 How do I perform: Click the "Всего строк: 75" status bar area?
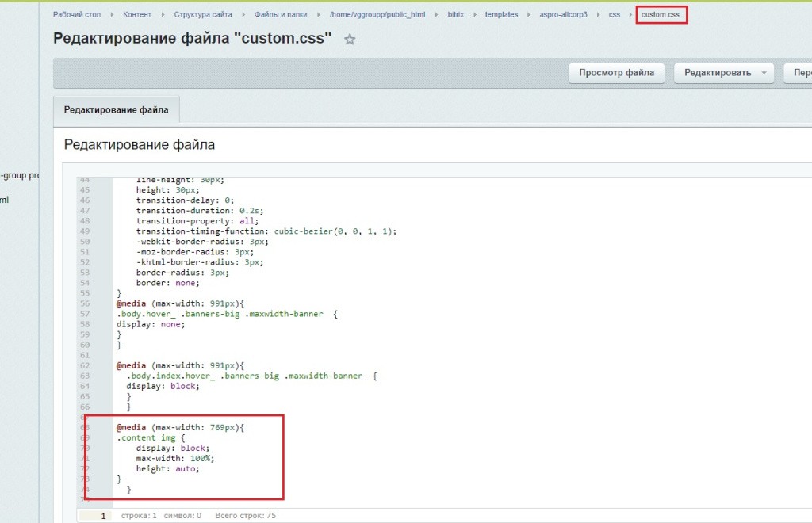pos(246,515)
